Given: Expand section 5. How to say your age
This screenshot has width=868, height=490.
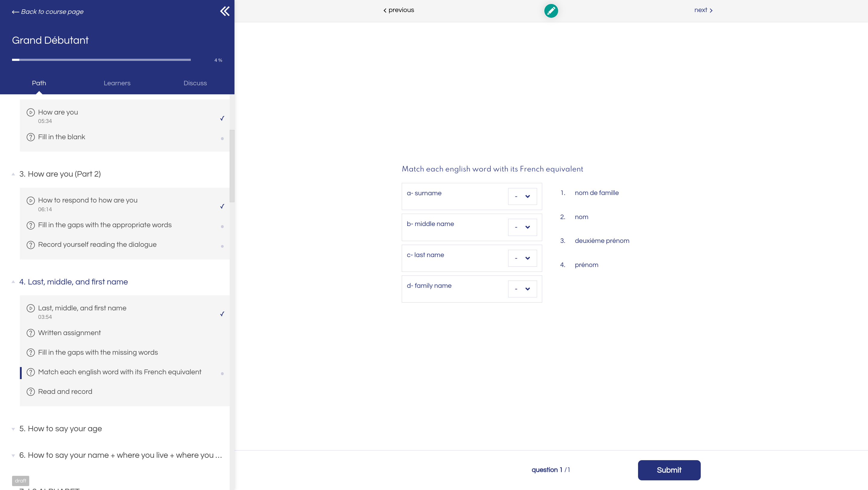Looking at the screenshot, I should click(60, 429).
